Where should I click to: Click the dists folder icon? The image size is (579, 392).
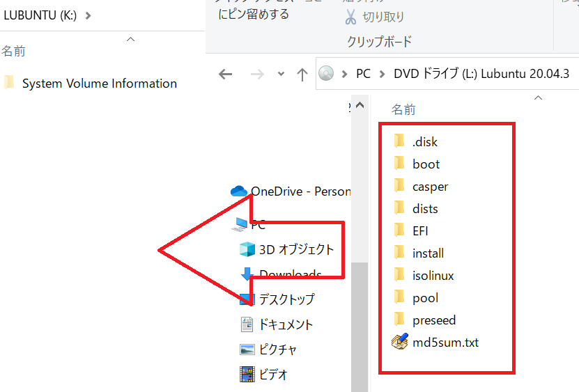point(399,207)
